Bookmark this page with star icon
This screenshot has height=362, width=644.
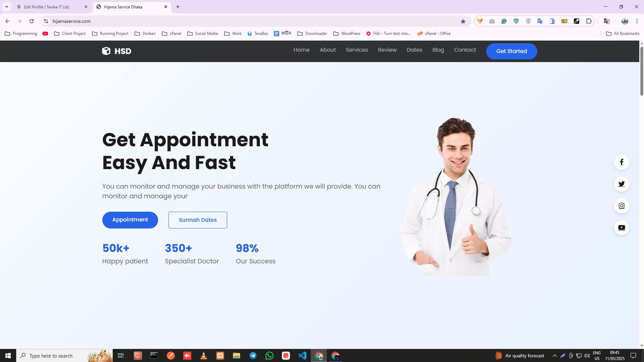click(x=463, y=21)
